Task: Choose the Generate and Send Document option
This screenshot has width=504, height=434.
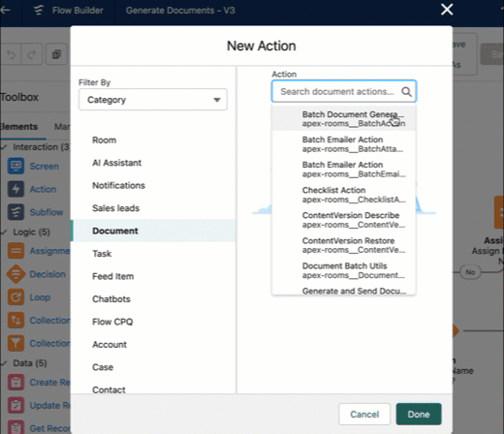Action: pos(344,290)
